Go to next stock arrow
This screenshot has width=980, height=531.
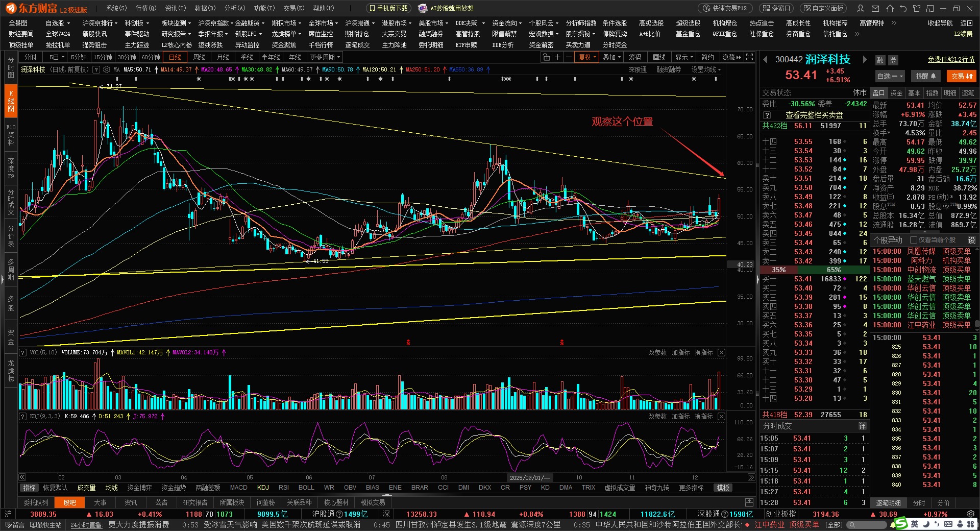pyautogui.click(x=865, y=60)
